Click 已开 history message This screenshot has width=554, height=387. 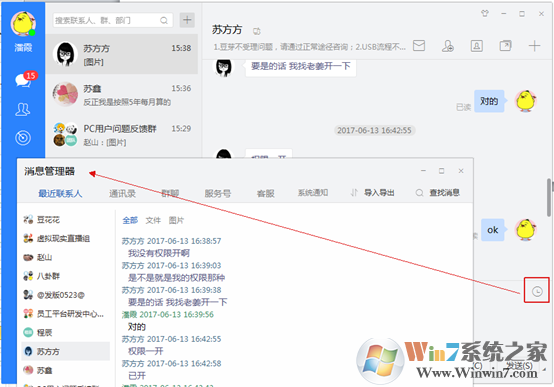coord(137,376)
